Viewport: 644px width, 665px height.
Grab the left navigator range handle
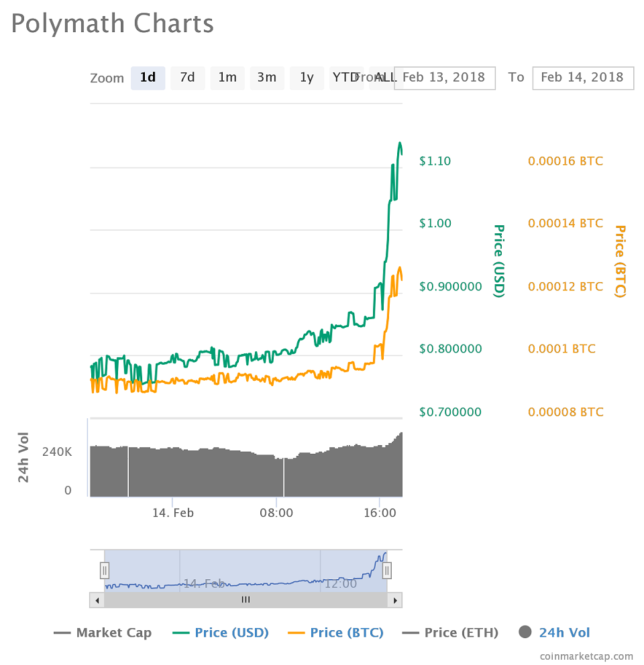click(x=105, y=570)
